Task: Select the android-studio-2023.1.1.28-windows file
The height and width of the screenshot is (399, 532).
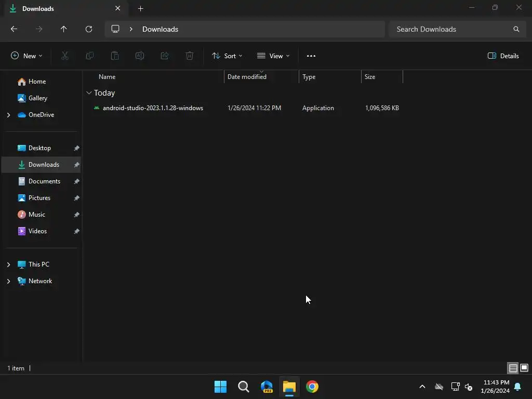Action: click(153, 108)
